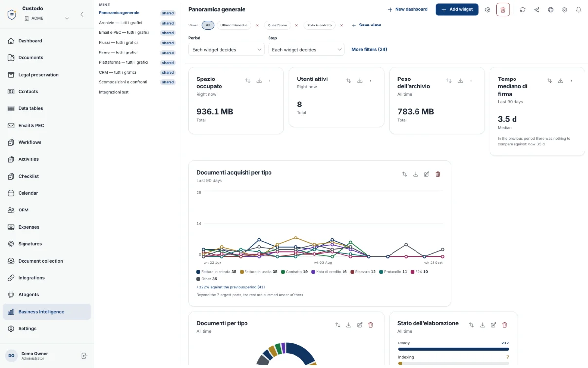
Task: Open the Period dropdown
Action: pyautogui.click(x=226, y=50)
